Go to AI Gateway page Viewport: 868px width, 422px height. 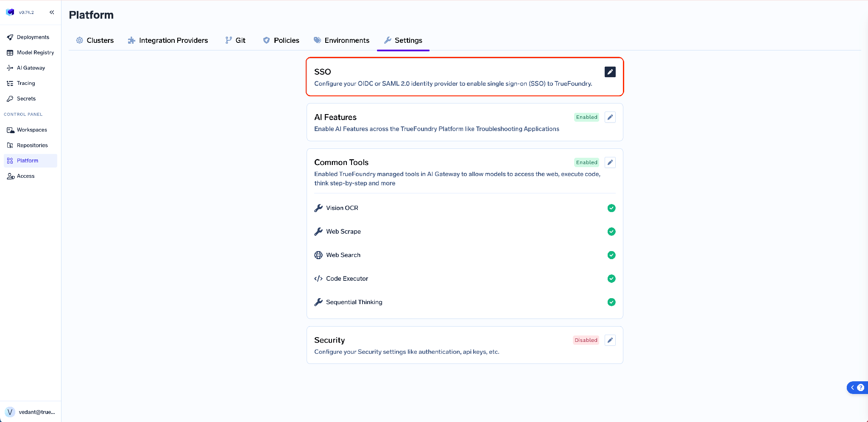click(31, 68)
